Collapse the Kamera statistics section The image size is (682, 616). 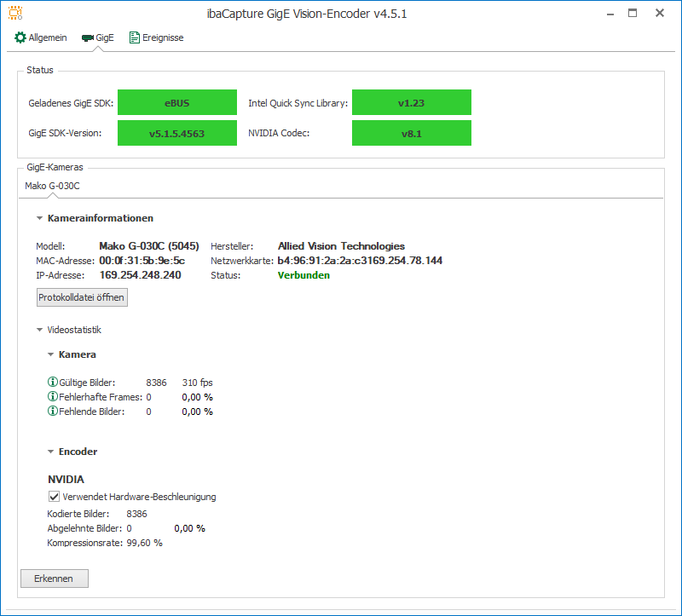50,354
